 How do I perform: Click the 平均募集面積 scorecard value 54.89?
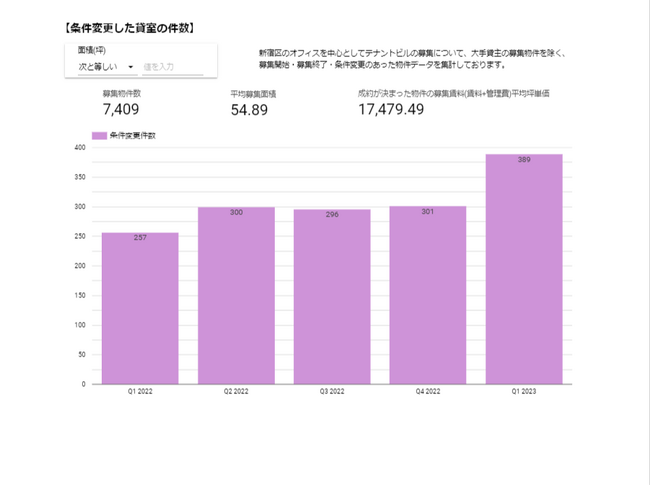(249, 110)
